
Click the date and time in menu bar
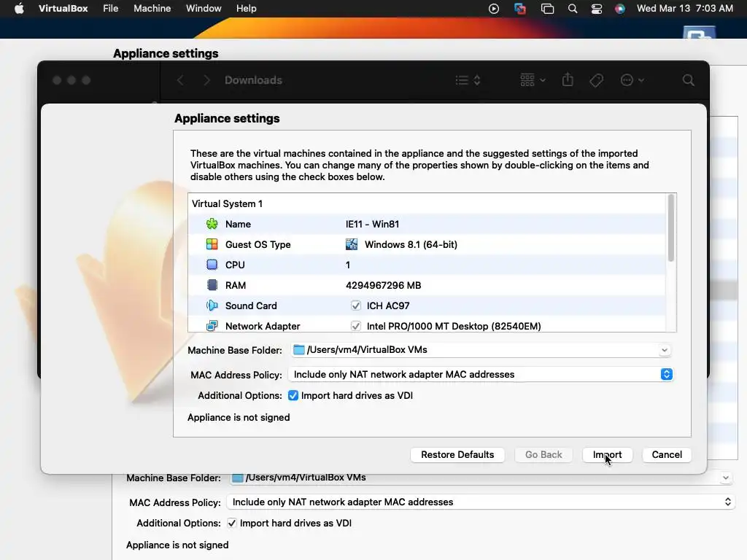pyautogui.click(x=684, y=9)
